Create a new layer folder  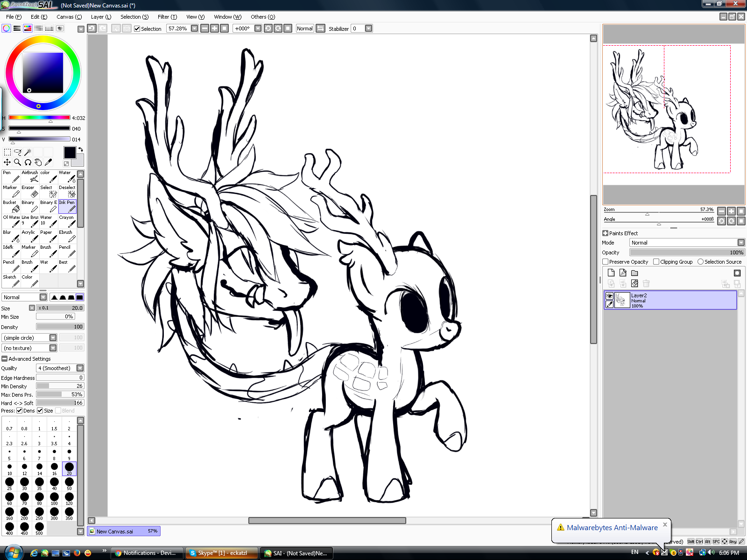tap(634, 273)
